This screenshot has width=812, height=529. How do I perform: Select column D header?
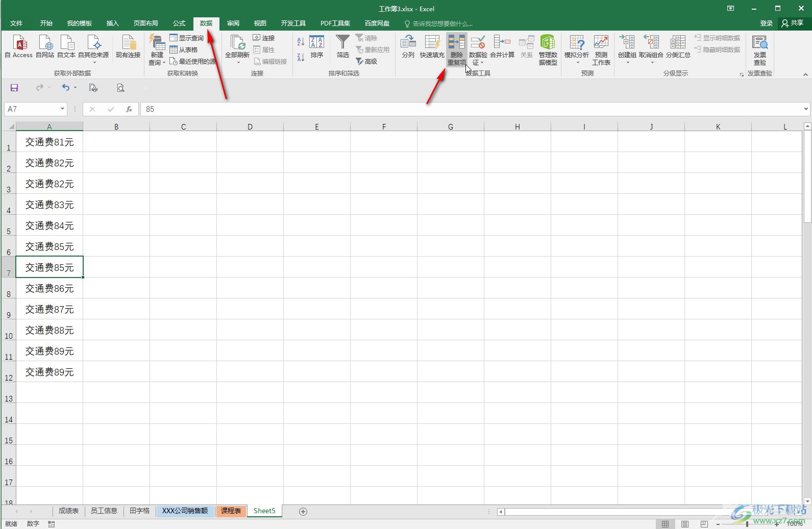tap(250, 127)
